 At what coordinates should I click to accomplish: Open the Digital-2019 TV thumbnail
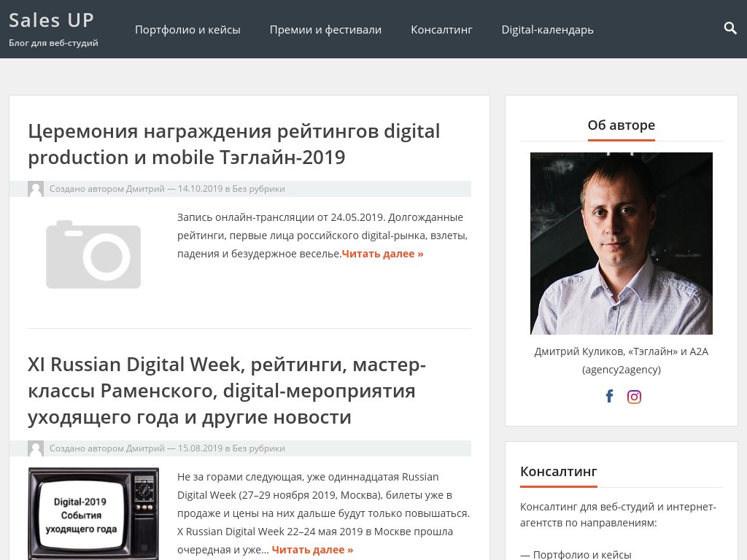[93, 513]
